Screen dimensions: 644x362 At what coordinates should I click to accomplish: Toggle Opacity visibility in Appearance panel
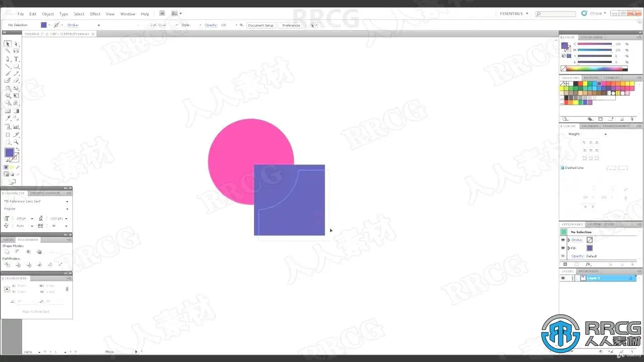pyautogui.click(x=563, y=256)
